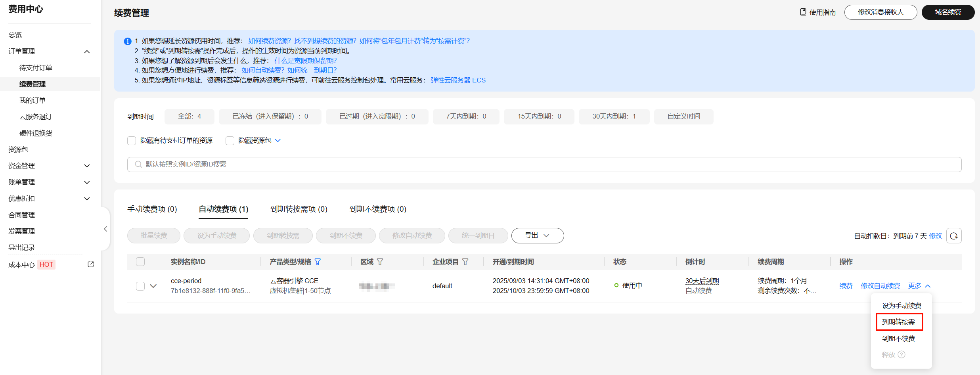Enable 隐藏有待支付订单的资源 checkbox

(132, 141)
